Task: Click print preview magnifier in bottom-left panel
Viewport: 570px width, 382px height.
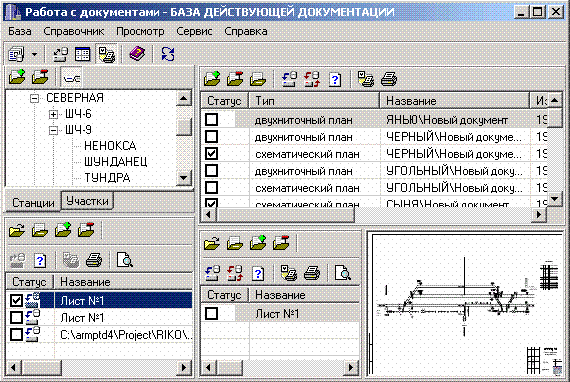Action: (x=125, y=260)
